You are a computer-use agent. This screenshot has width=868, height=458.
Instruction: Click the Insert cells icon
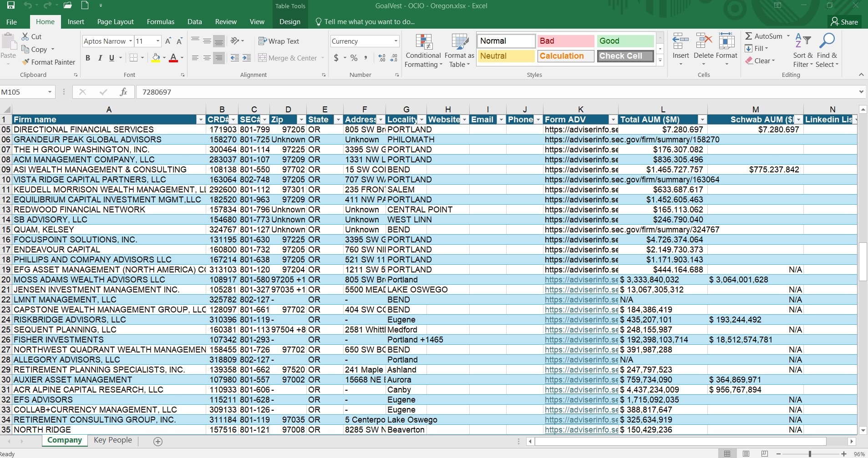(x=680, y=41)
